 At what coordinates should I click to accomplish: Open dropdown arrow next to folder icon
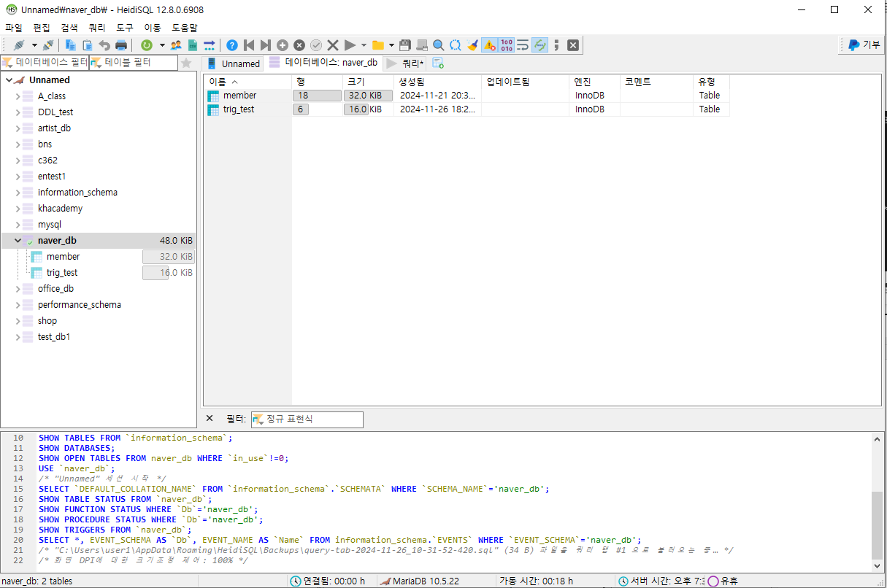coord(392,45)
